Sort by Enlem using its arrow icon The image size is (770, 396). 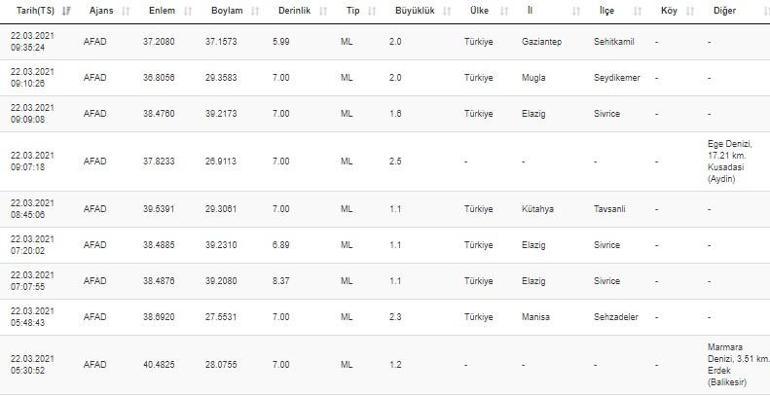point(188,11)
